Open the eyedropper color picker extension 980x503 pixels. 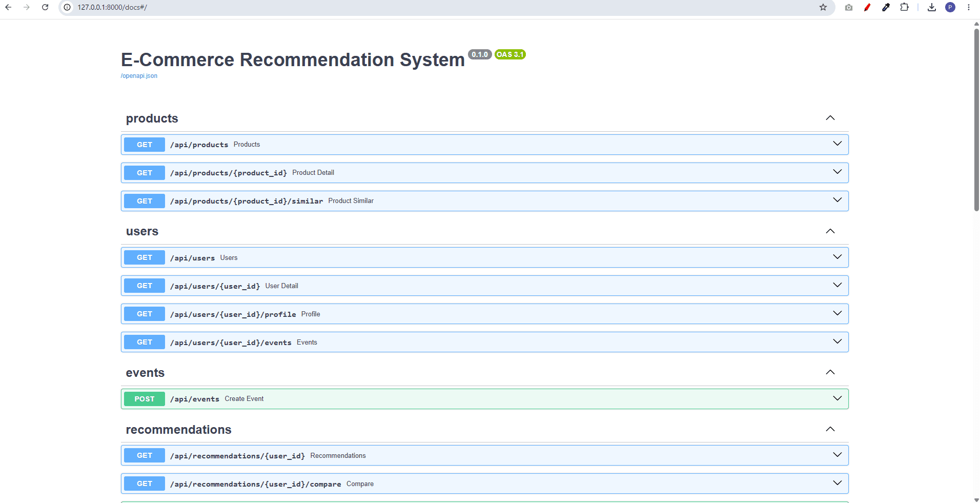(886, 7)
